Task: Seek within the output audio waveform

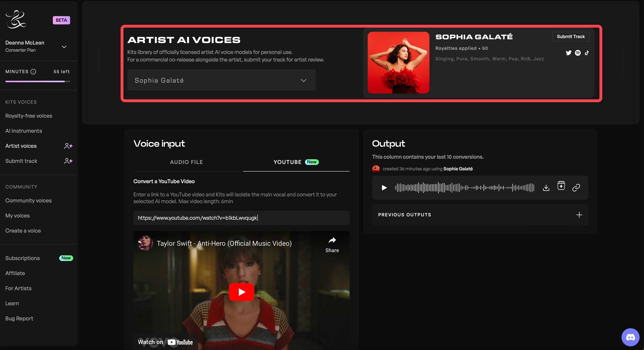Action: [x=464, y=188]
